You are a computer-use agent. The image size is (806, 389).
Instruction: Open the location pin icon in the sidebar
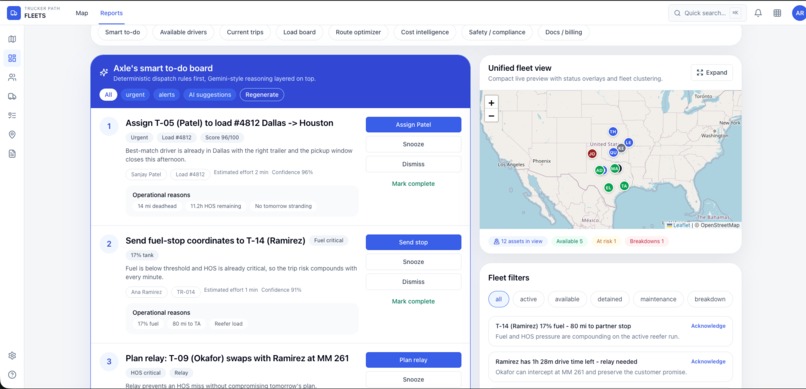click(x=12, y=134)
